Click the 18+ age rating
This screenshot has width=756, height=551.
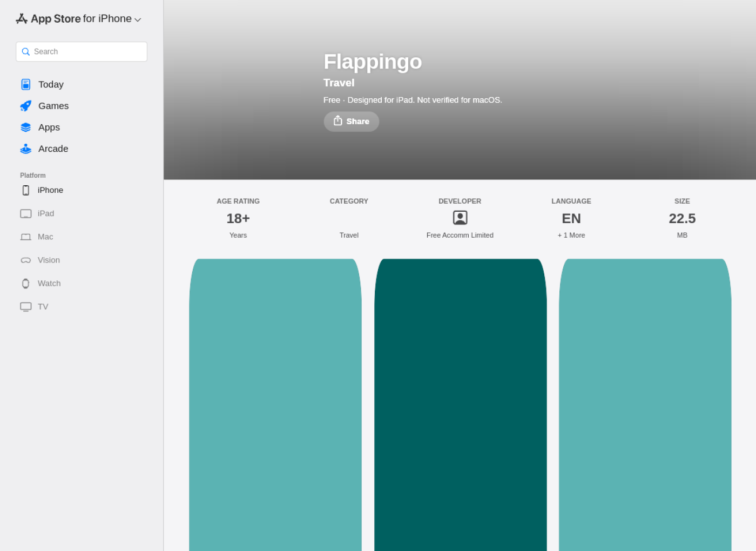tap(238, 218)
